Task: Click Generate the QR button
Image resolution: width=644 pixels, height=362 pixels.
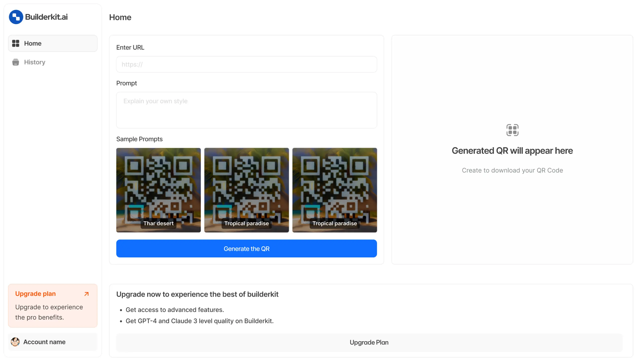Action: (246, 248)
